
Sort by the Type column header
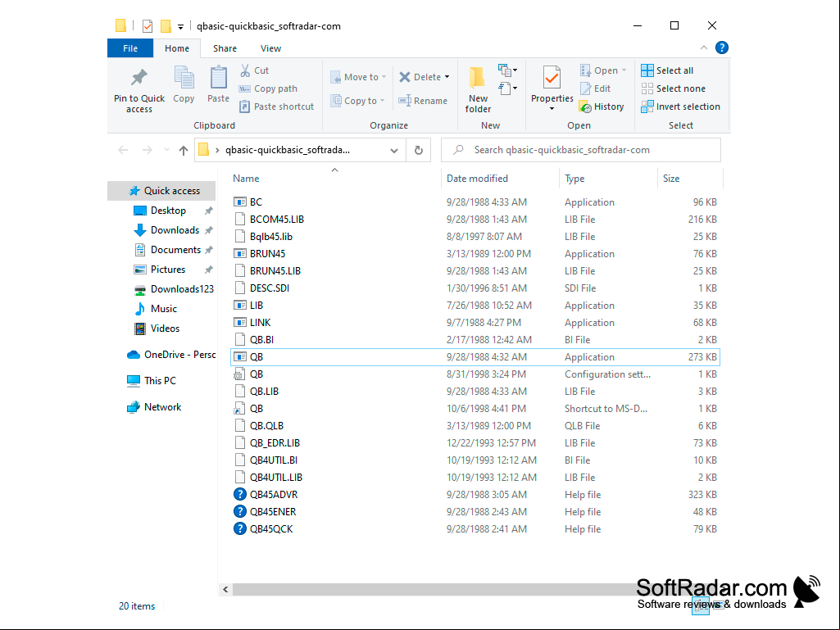609,179
